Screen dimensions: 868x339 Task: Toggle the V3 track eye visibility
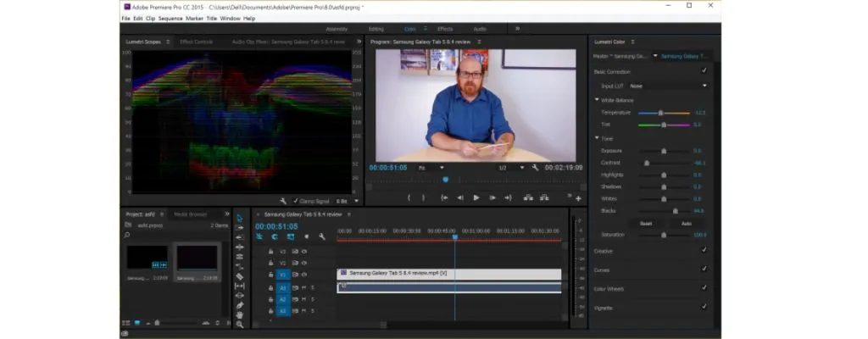click(304, 252)
